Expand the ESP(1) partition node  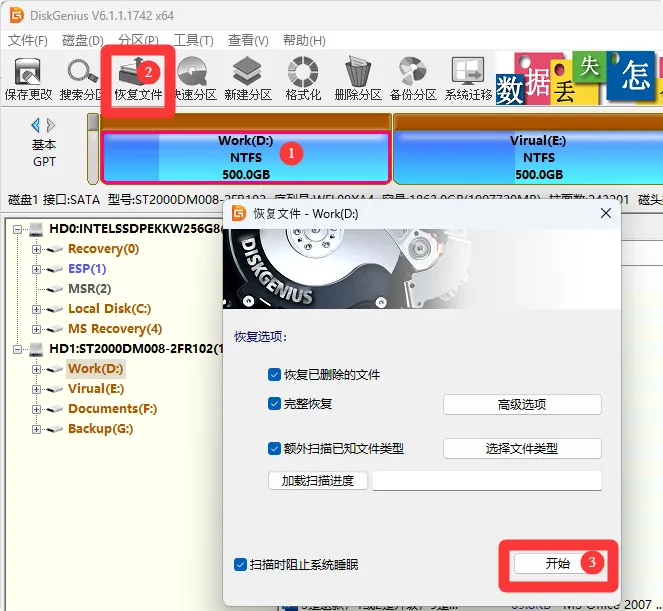(36, 269)
